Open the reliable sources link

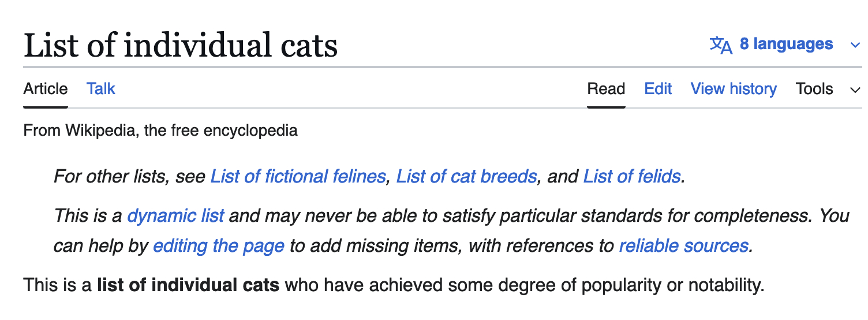pyautogui.click(x=683, y=245)
